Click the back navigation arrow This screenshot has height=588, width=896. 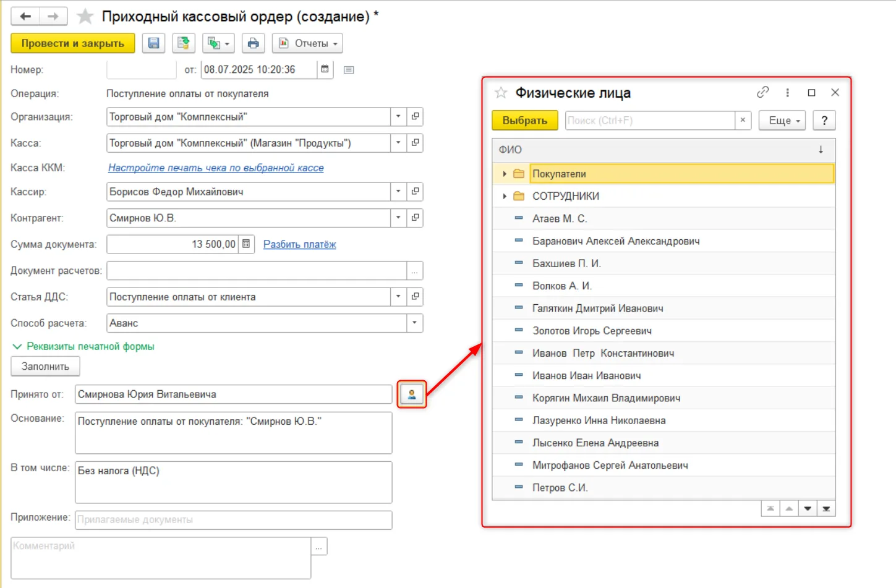[25, 17]
